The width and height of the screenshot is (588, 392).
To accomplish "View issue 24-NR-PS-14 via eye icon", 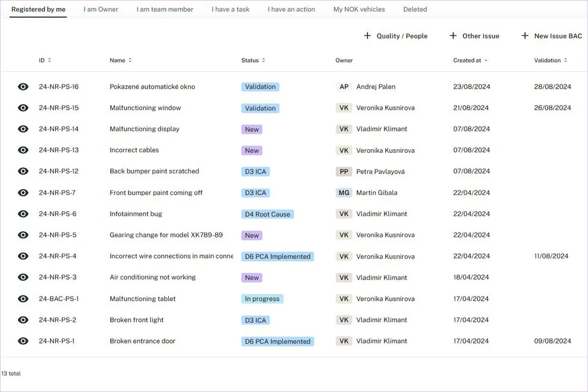I will [x=23, y=129].
